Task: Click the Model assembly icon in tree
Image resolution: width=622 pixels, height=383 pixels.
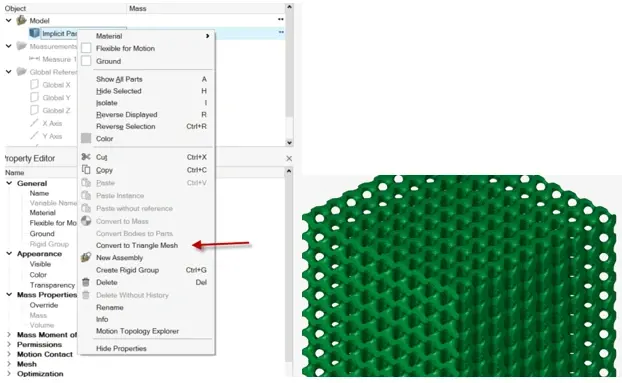Action: 21,20
